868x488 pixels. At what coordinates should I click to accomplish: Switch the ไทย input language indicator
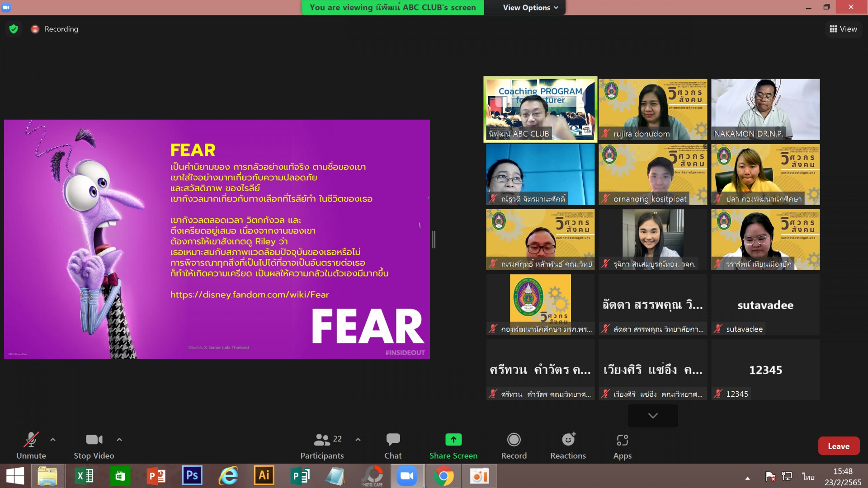pos(808,477)
